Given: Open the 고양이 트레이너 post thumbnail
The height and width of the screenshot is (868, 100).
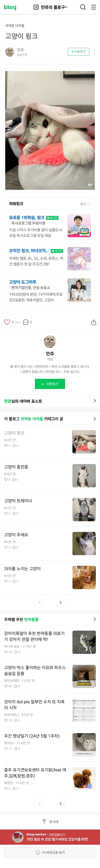Looking at the screenshot, I should tap(84, 509).
